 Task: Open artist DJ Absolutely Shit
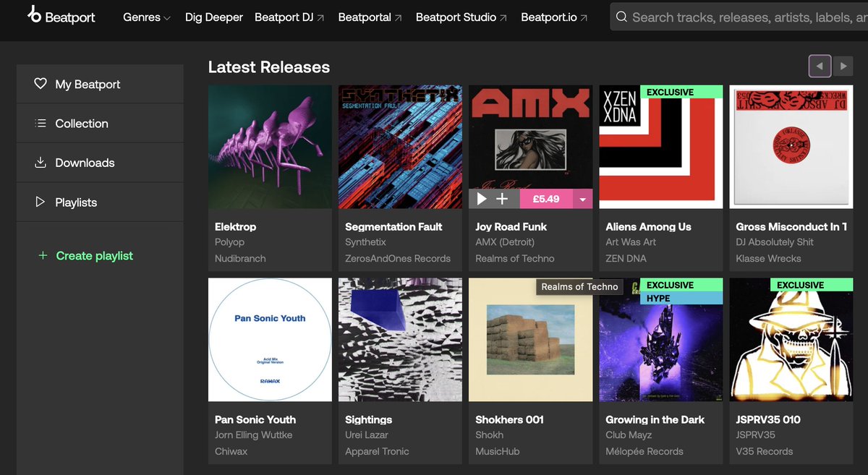(775, 242)
